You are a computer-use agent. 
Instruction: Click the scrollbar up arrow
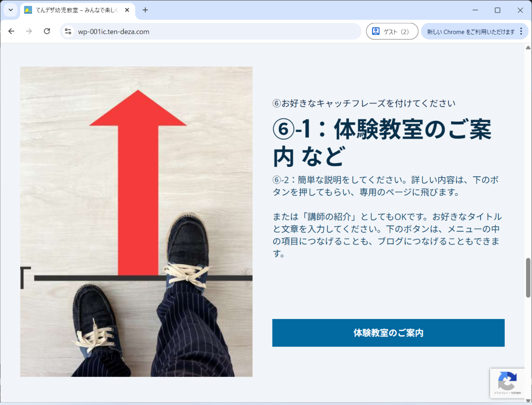tap(528, 48)
